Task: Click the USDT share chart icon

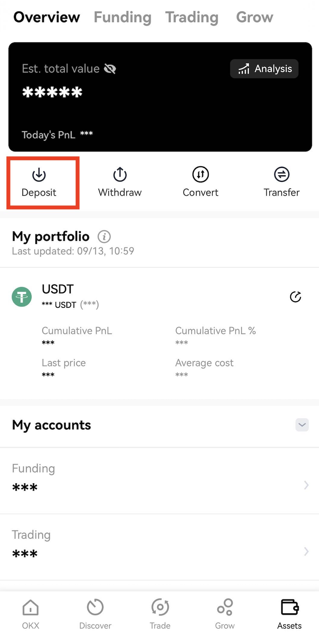Action: click(x=295, y=297)
